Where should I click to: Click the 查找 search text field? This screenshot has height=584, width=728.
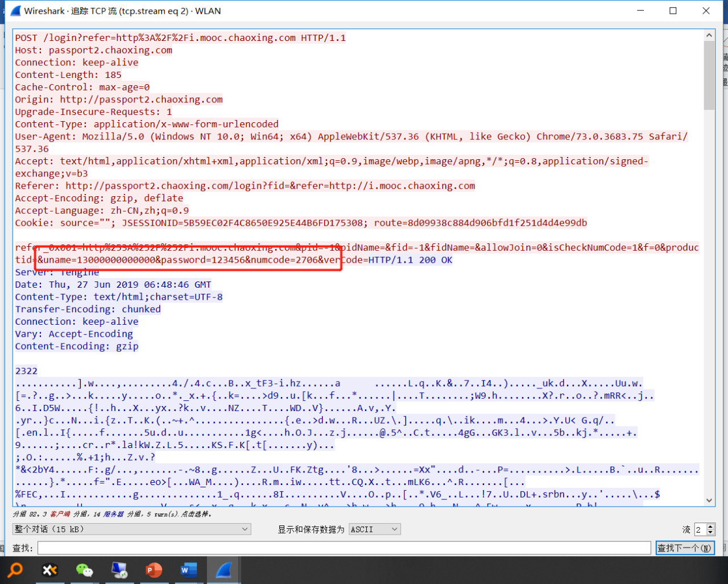pos(344,548)
